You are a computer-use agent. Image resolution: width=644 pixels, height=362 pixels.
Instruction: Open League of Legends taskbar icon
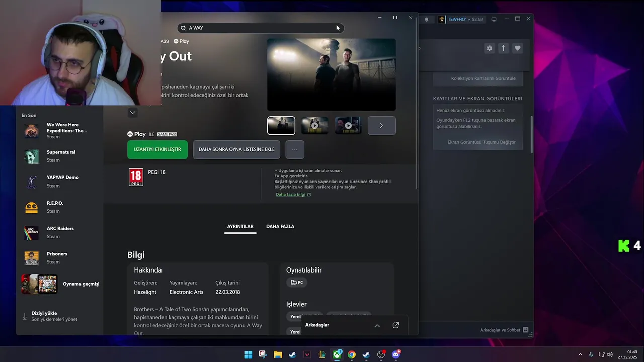pyautogui.click(x=322, y=355)
